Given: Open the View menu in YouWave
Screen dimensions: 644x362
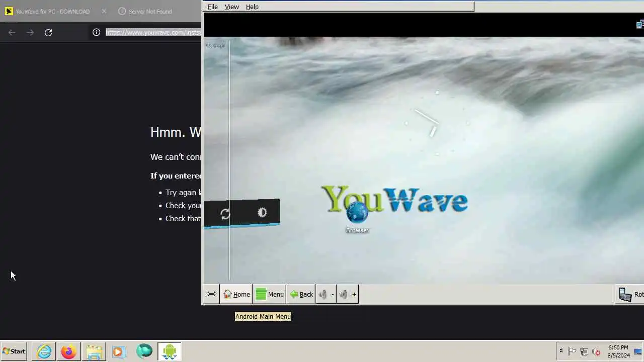Looking at the screenshot, I should tap(231, 7).
